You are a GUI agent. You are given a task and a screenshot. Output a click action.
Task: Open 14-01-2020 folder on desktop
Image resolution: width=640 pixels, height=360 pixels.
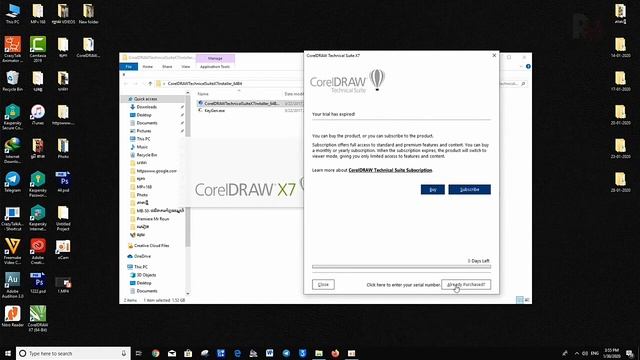pyautogui.click(x=620, y=48)
